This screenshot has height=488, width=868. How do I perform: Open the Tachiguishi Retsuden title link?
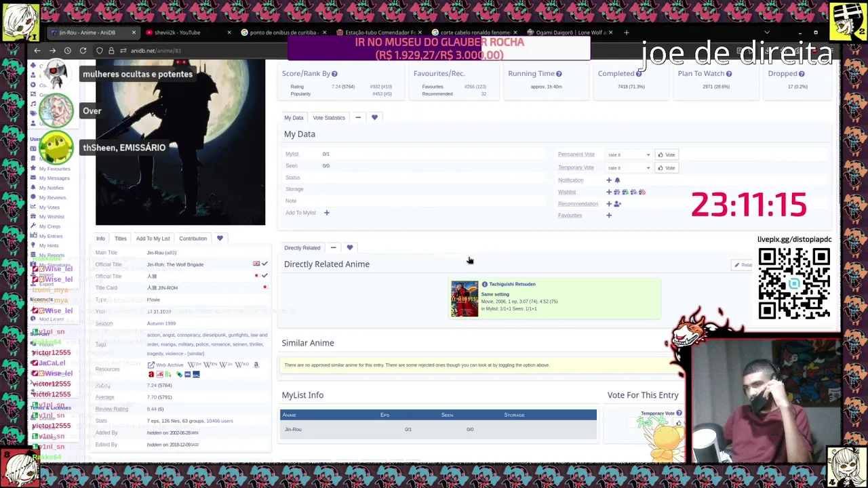[x=512, y=285]
